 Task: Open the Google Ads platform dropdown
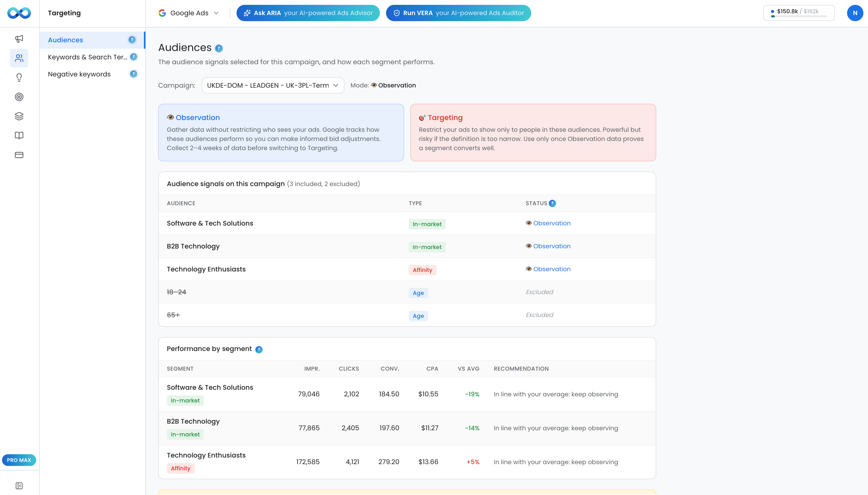point(189,13)
